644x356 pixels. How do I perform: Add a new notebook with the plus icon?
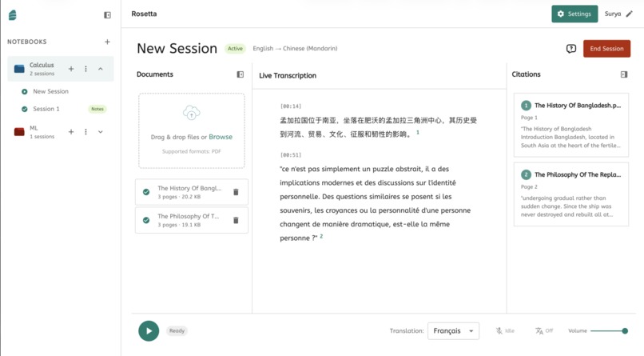click(107, 42)
